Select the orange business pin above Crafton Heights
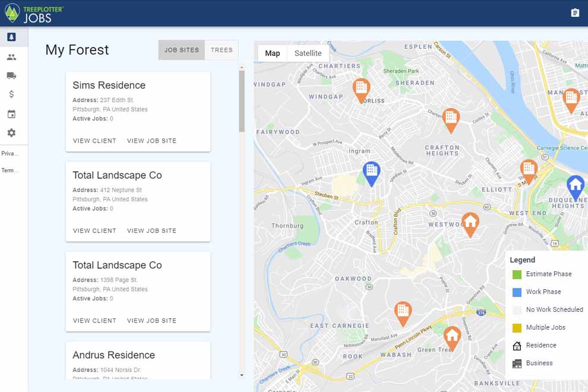This screenshot has width=588, height=392. pos(451,121)
